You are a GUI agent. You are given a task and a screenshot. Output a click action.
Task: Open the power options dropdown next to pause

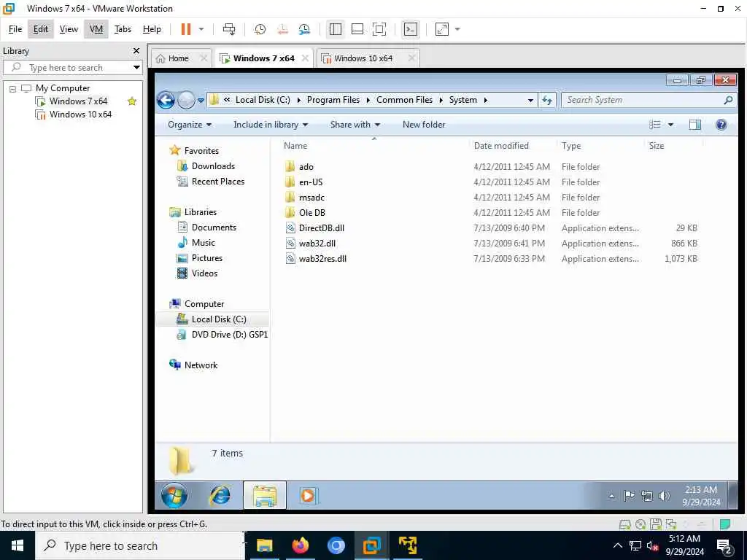click(x=201, y=29)
